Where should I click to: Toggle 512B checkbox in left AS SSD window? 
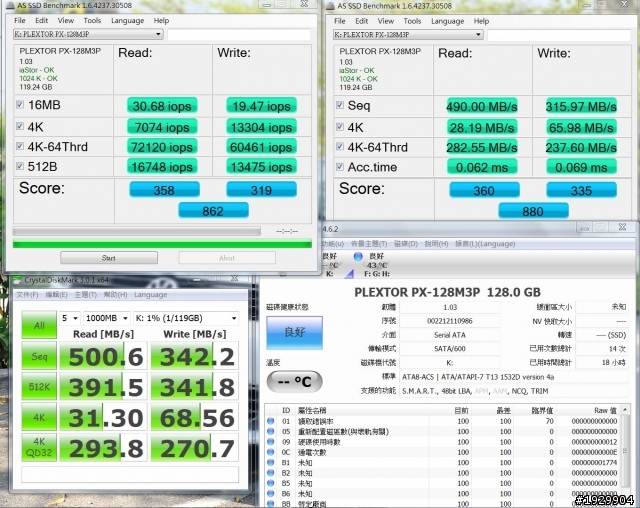pos(20,166)
